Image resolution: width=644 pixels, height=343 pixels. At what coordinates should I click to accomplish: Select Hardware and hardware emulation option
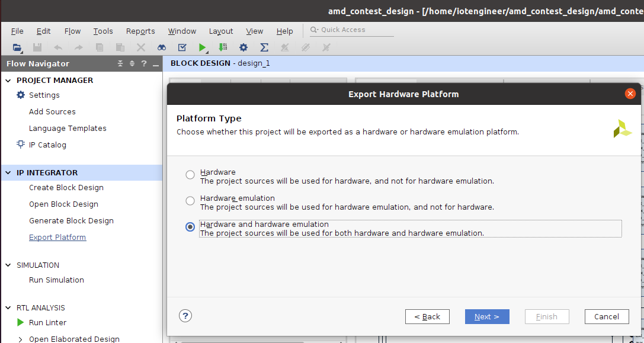click(190, 227)
